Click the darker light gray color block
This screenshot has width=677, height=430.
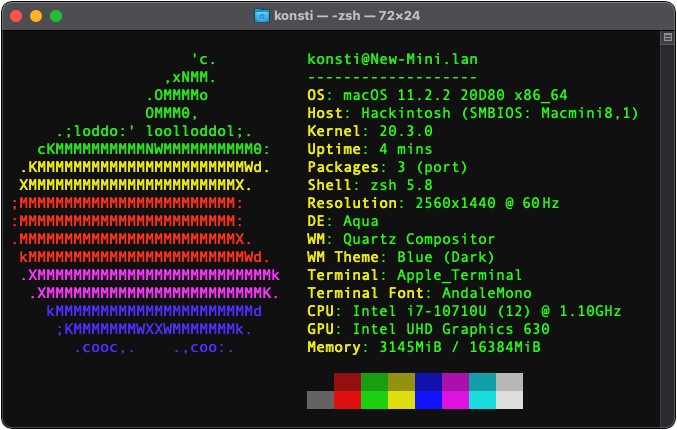point(509,382)
